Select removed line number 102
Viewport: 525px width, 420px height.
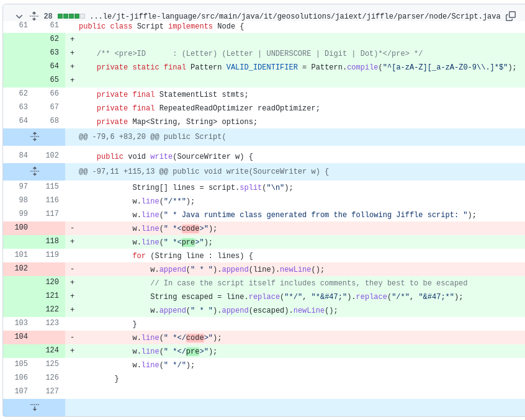click(x=21, y=269)
